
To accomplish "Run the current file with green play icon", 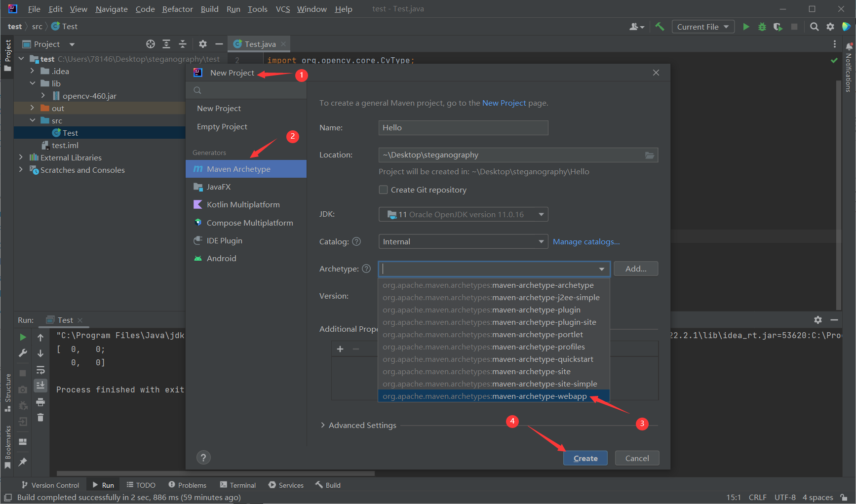I will (746, 27).
